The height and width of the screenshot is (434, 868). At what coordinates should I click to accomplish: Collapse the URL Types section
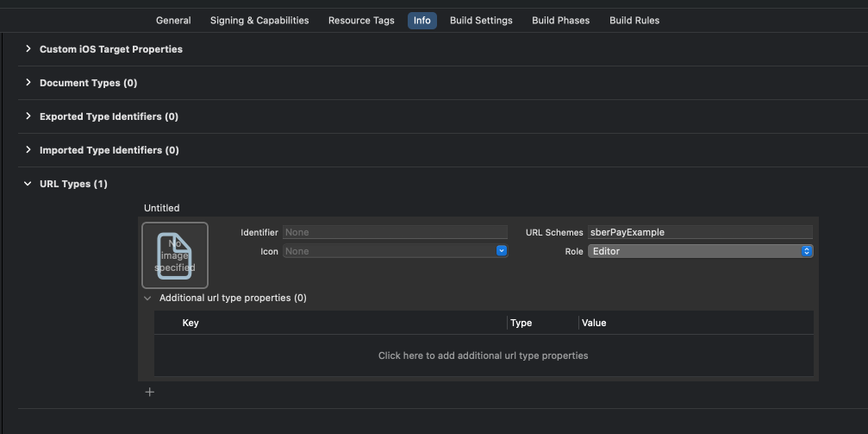pos(28,184)
